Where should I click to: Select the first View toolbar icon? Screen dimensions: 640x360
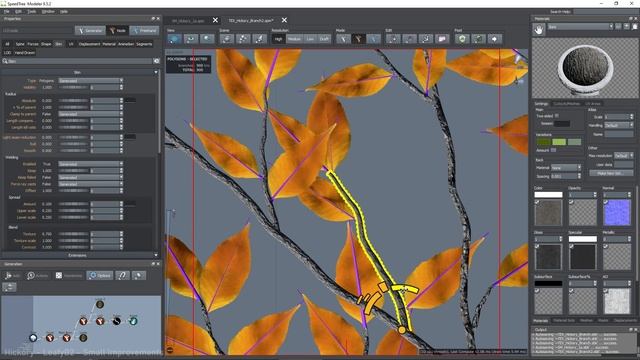pyautogui.click(x=174, y=39)
